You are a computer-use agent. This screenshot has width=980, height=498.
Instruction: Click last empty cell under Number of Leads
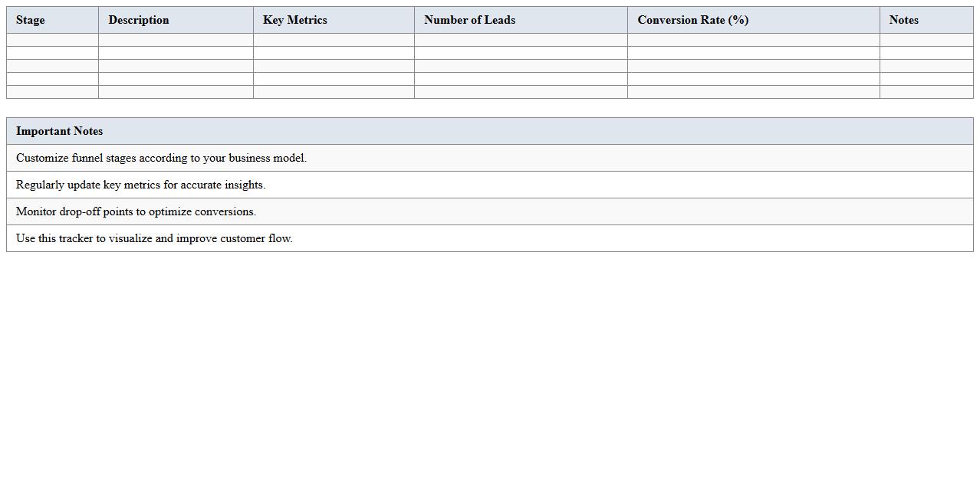click(521, 92)
